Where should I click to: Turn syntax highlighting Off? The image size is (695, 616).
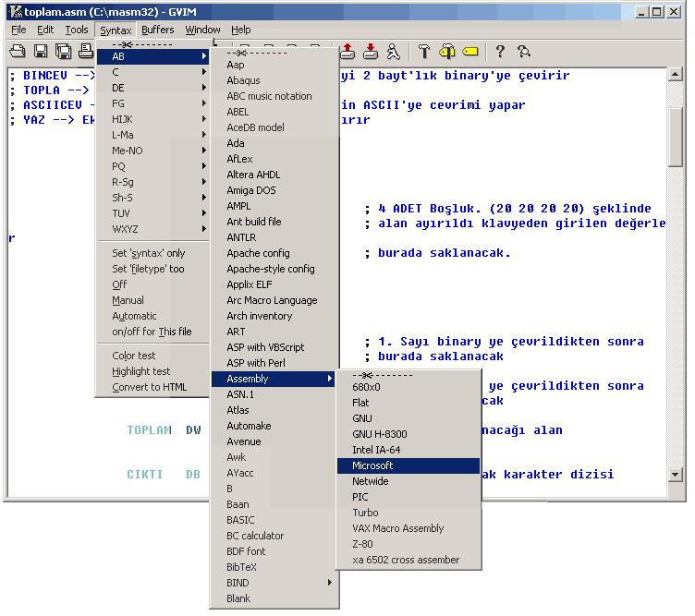pos(152,284)
